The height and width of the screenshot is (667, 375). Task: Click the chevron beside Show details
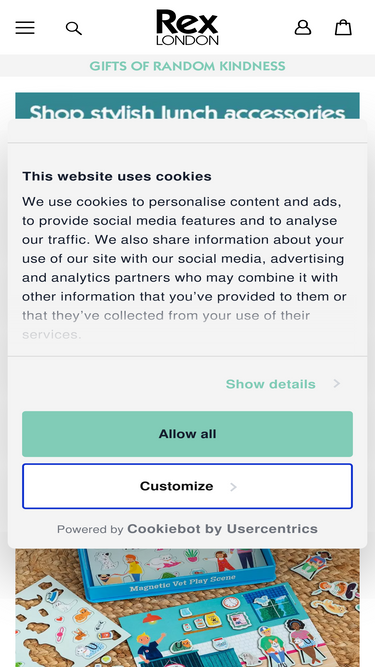(337, 384)
